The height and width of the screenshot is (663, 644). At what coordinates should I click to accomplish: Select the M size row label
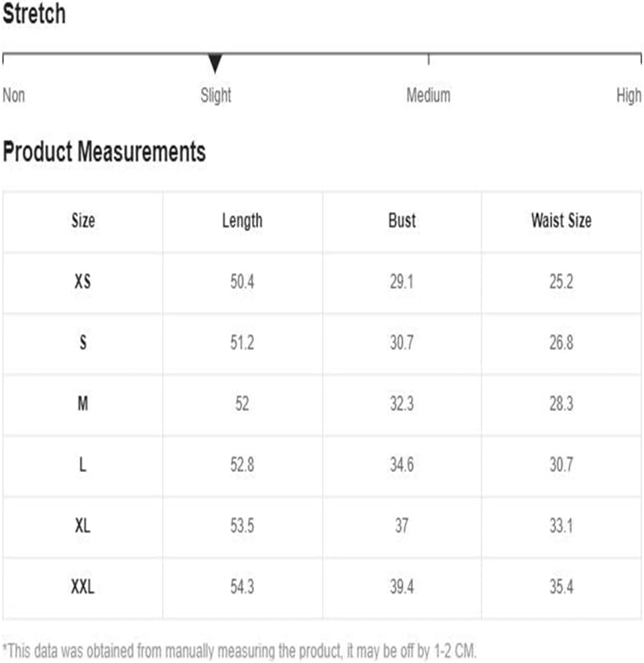(x=83, y=404)
